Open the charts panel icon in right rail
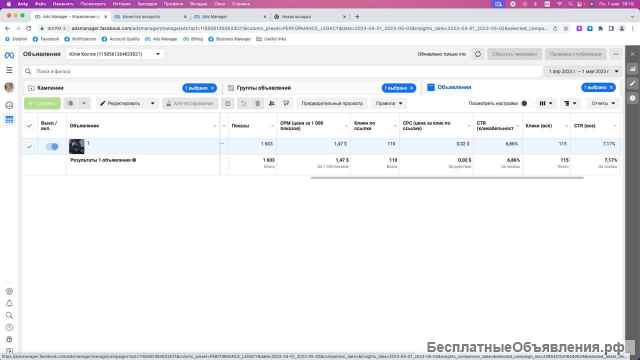 click(633, 69)
